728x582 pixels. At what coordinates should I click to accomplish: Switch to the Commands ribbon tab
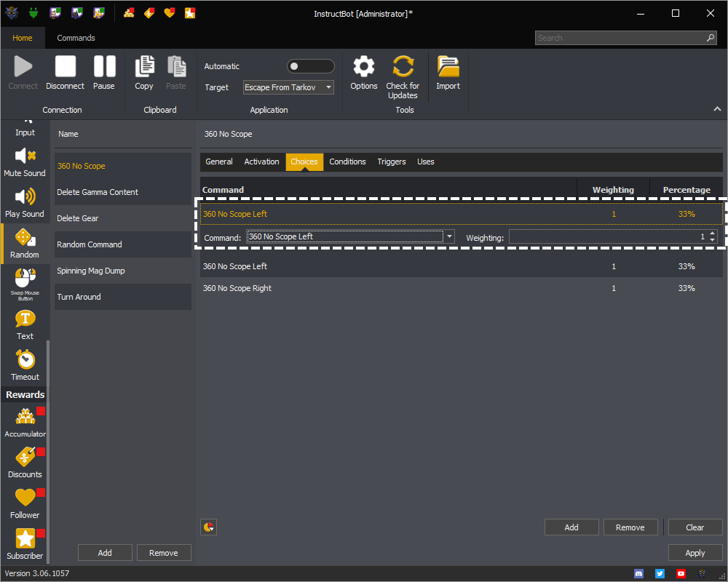76,38
